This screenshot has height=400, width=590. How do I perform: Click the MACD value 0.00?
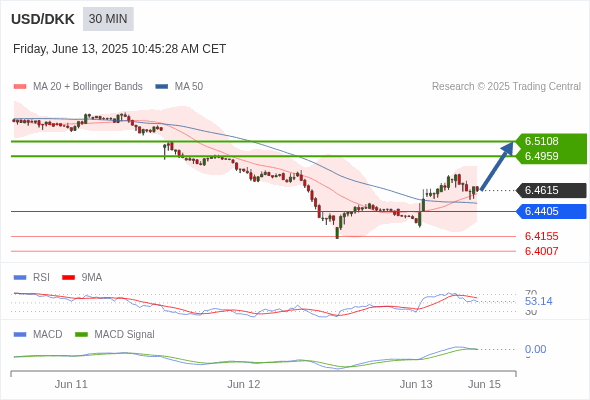pyautogui.click(x=535, y=349)
